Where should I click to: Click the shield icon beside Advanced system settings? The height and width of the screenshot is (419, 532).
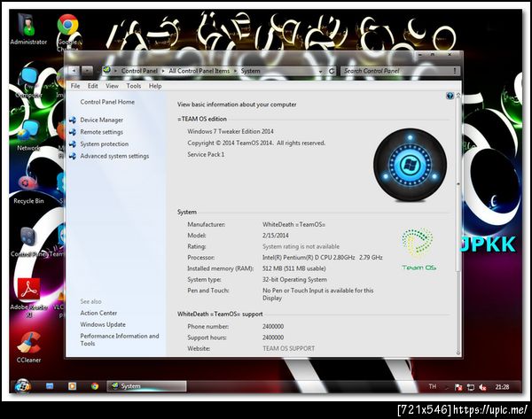point(73,156)
